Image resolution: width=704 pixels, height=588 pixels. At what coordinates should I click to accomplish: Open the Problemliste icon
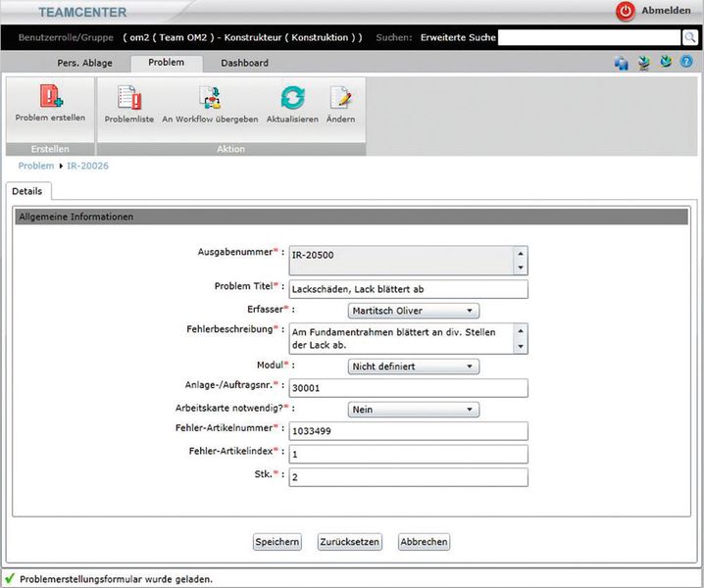pos(129,98)
